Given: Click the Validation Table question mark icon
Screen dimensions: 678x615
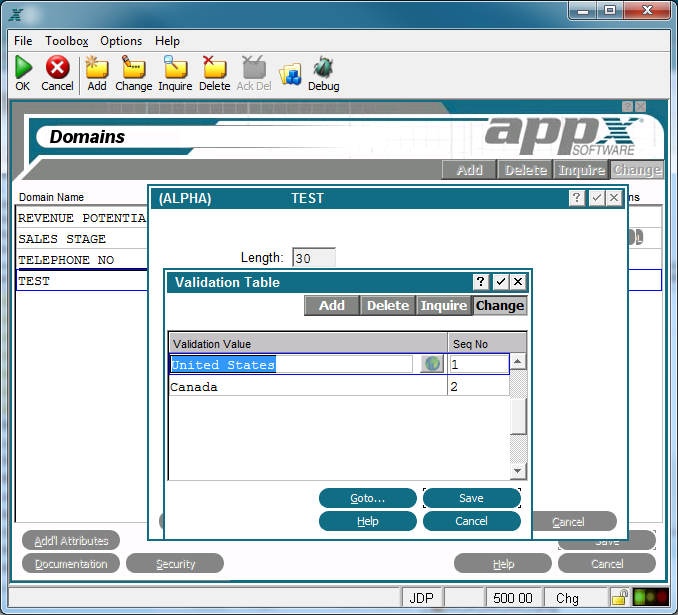Looking at the screenshot, I should click(x=480, y=282).
